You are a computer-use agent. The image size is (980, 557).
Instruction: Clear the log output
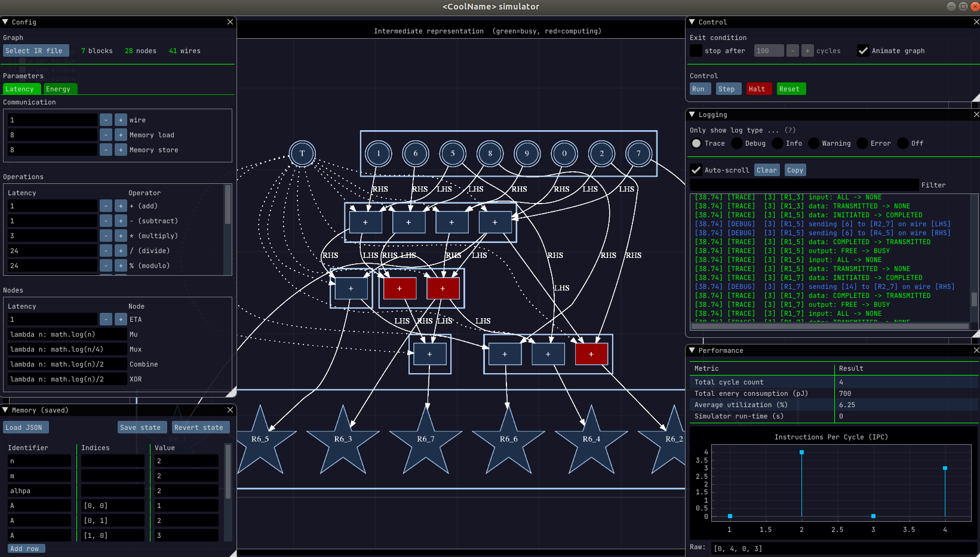pos(767,170)
